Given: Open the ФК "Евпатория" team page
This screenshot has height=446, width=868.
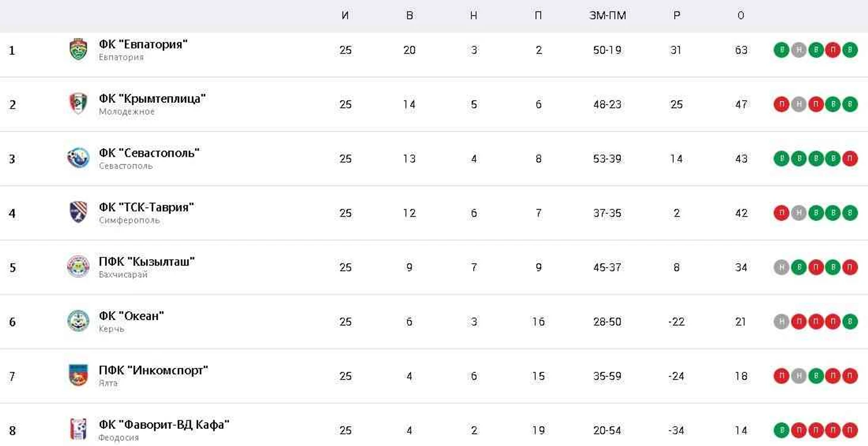Looking at the screenshot, I should click(x=143, y=44).
